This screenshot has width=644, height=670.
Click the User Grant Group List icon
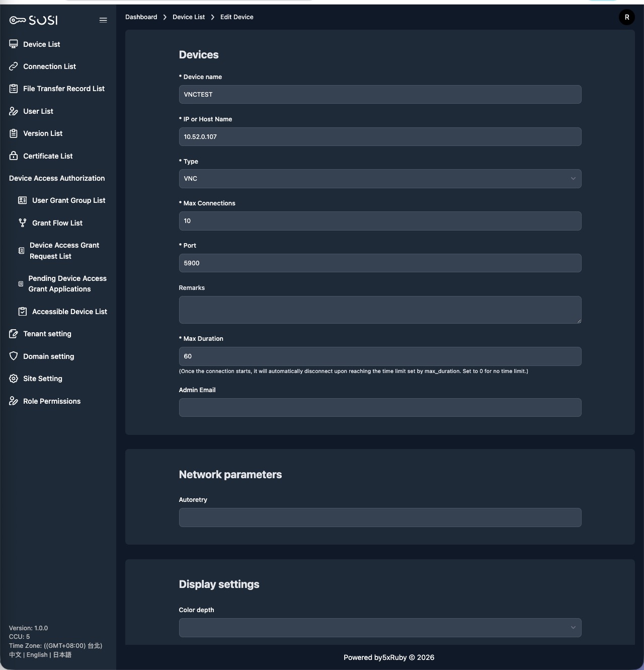[x=23, y=200]
